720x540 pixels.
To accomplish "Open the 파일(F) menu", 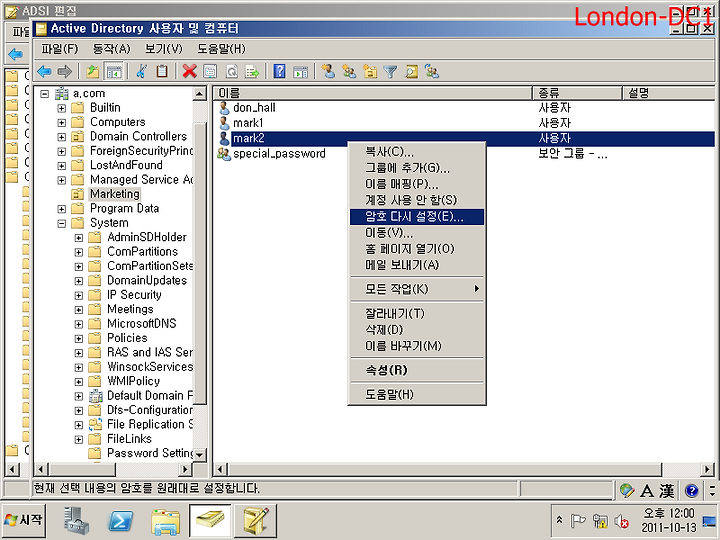I will pyautogui.click(x=60, y=49).
